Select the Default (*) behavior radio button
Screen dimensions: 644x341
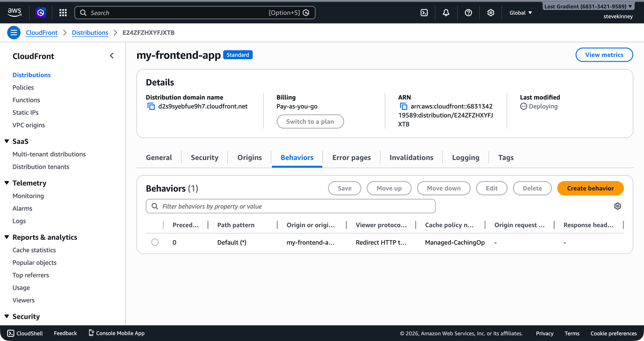click(155, 242)
